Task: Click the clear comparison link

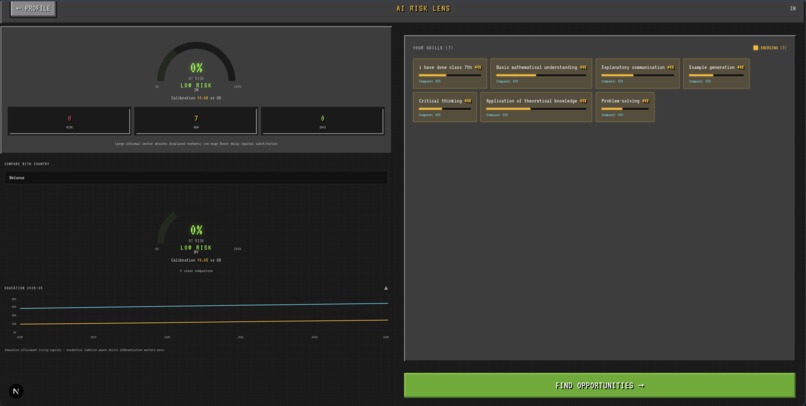Action: tap(196, 271)
